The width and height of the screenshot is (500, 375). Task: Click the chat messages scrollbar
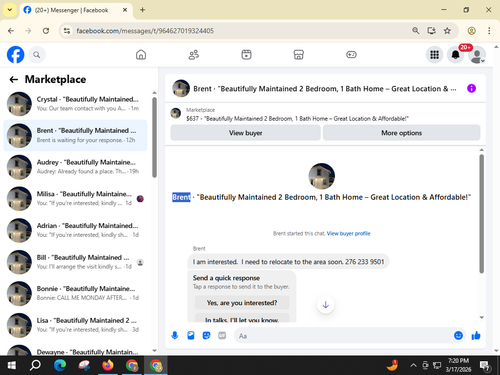(x=481, y=213)
